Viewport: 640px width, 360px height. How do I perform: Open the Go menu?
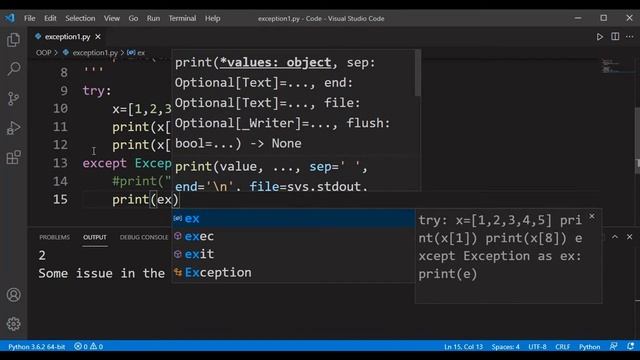133,18
